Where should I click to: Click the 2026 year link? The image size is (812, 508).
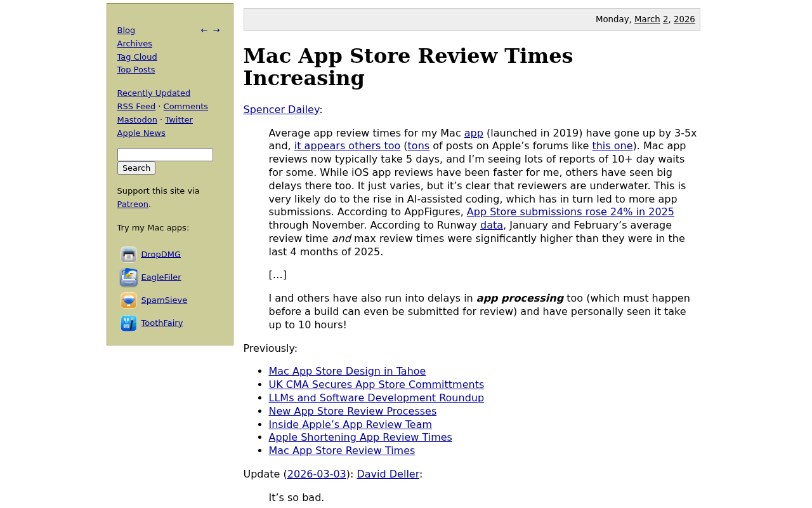coord(684,20)
